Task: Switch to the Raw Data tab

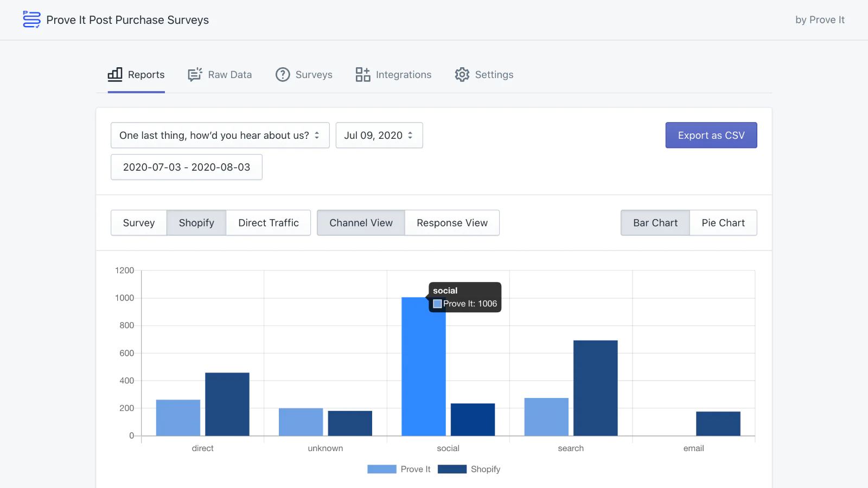Action: [220, 75]
